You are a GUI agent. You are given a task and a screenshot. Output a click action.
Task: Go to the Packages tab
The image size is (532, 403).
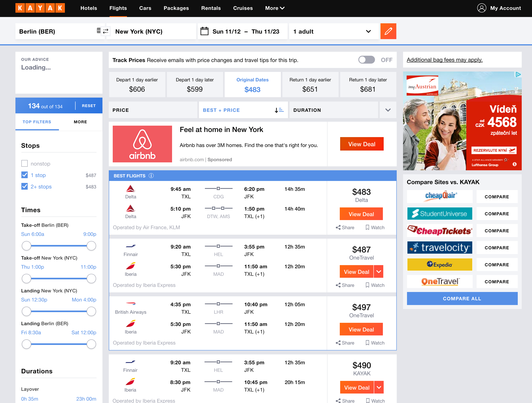176,8
